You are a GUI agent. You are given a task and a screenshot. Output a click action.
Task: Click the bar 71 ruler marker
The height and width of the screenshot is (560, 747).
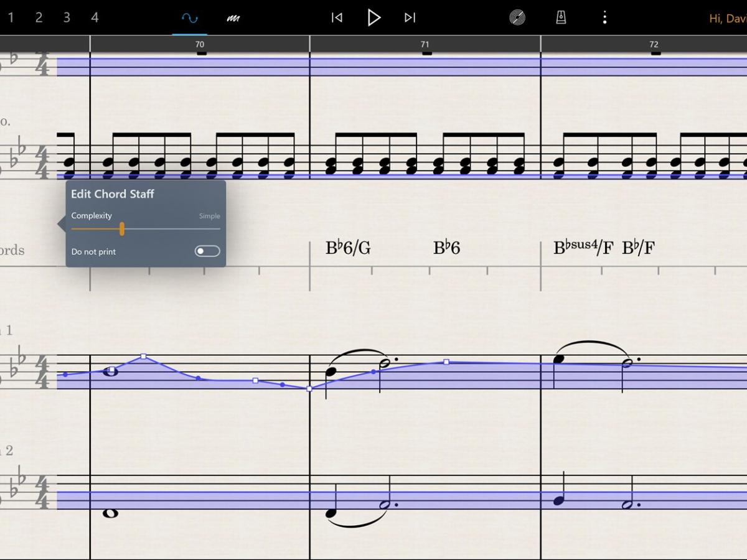tap(425, 45)
